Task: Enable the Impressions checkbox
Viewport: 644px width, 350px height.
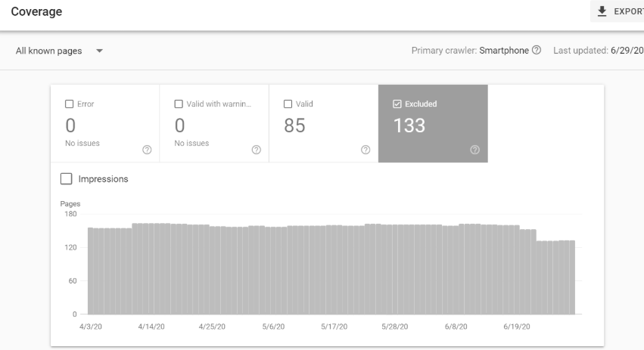Action: click(x=67, y=179)
